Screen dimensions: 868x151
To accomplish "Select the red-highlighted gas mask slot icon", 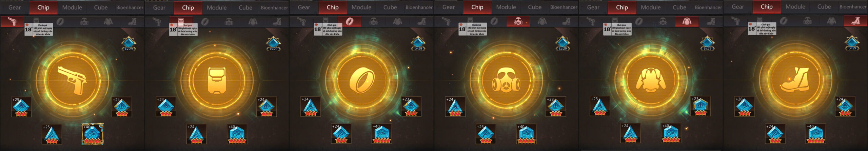I will (518, 22).
